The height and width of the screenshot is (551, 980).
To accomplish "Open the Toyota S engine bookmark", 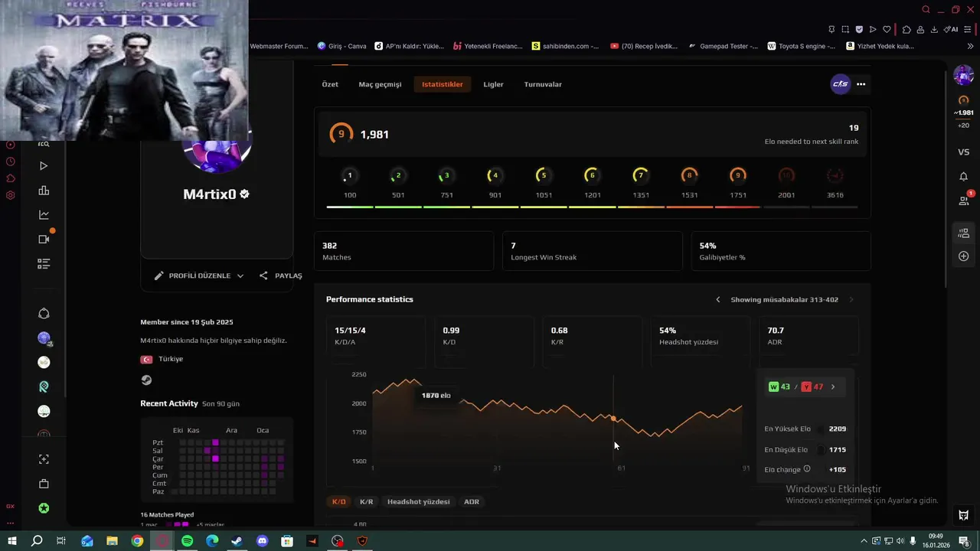I will [x=802, y=46].
